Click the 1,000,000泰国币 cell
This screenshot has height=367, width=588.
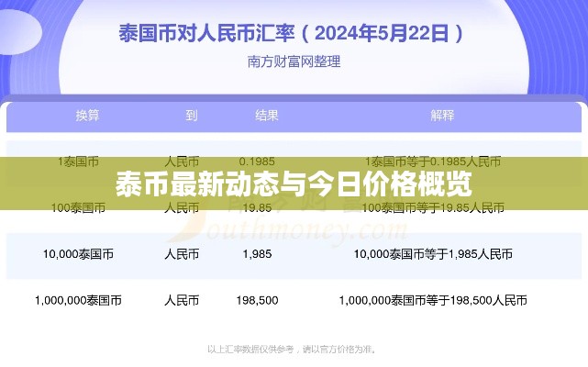point(78,300)
